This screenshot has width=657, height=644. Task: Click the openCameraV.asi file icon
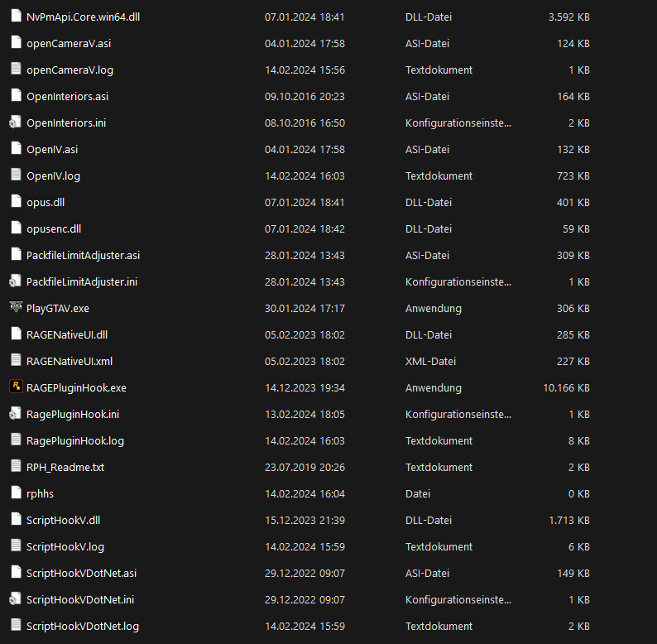point(16,42)
